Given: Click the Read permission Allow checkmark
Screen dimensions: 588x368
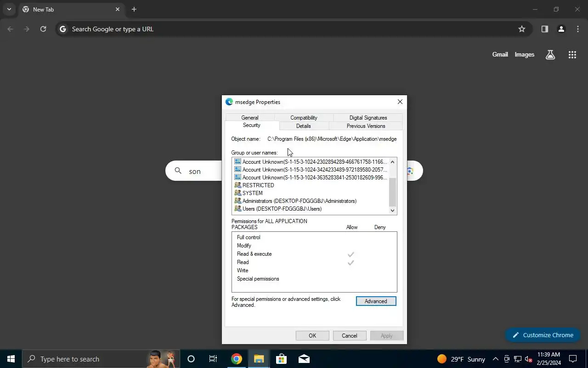Looking at the screenshot, I should tap(351, 263).
